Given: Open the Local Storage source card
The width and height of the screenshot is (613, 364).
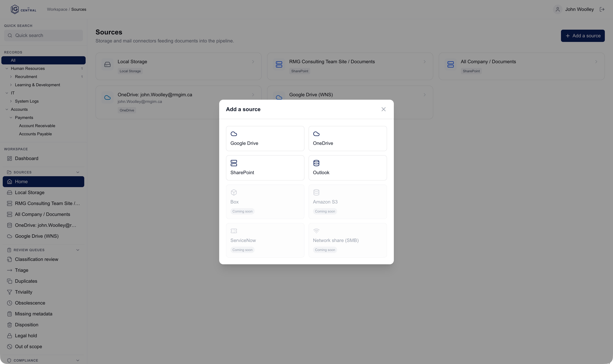Looking at the screenshot, I should point(178,66).
